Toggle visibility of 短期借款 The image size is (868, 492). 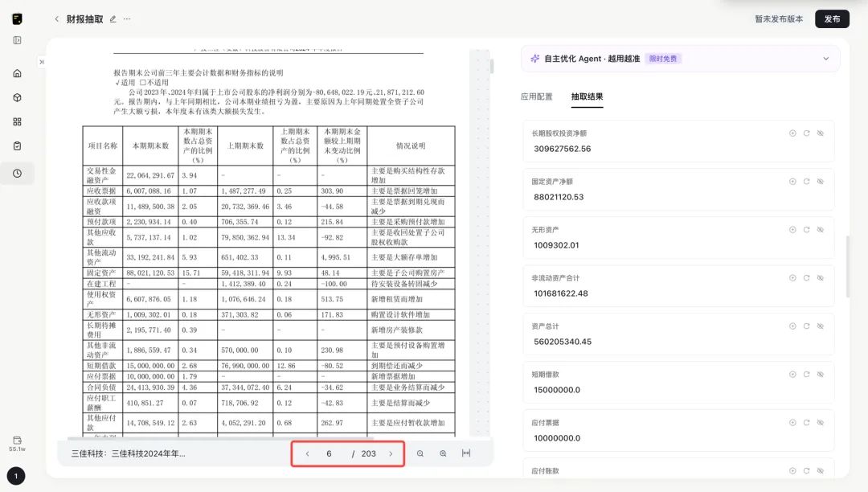821,374
